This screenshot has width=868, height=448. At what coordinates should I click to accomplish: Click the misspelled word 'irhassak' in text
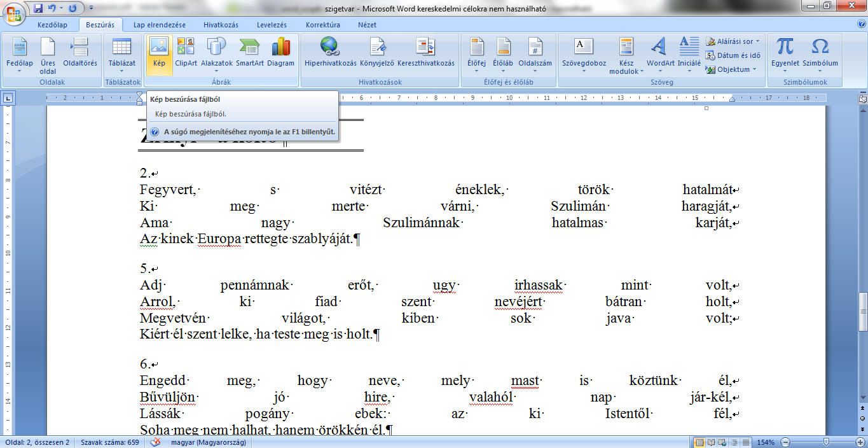[539, 286]
